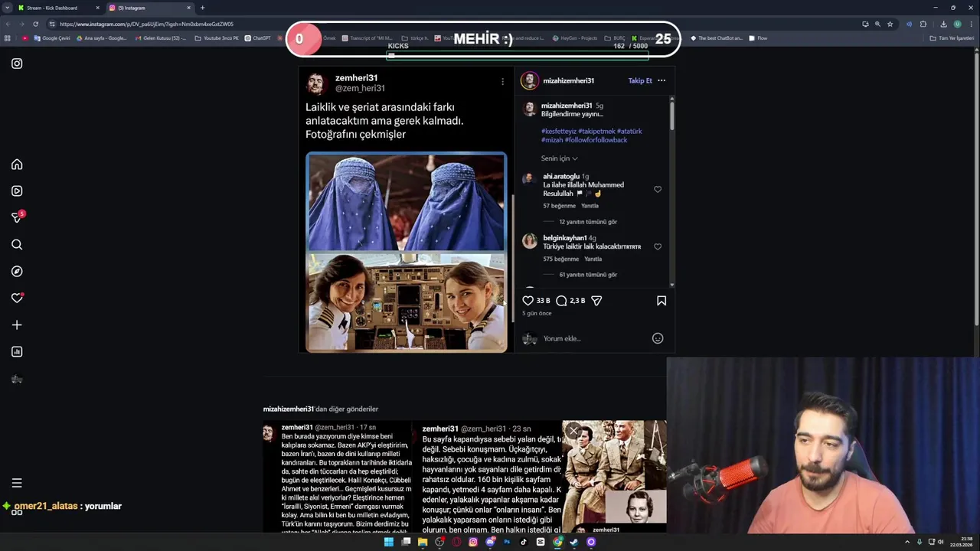The image size is (980, 551).
Task: Follow the account with Takip Et
Action: click(640, 80)
